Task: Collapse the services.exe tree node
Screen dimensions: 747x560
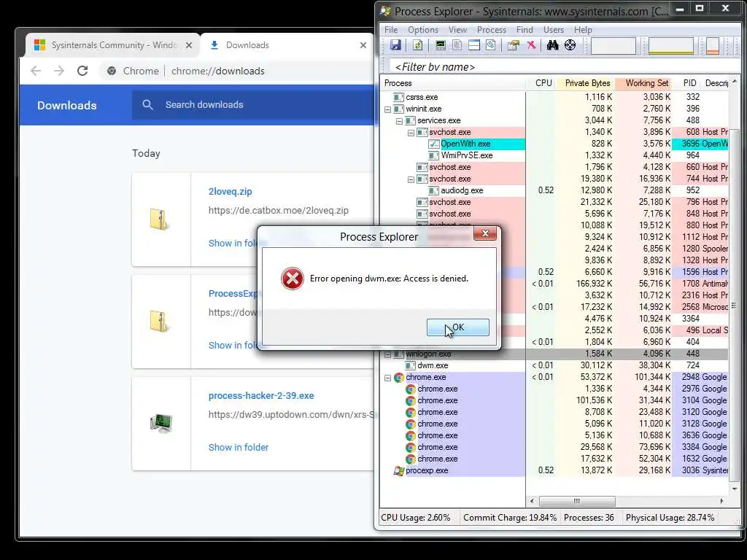Action: click(x=399, y=121)
